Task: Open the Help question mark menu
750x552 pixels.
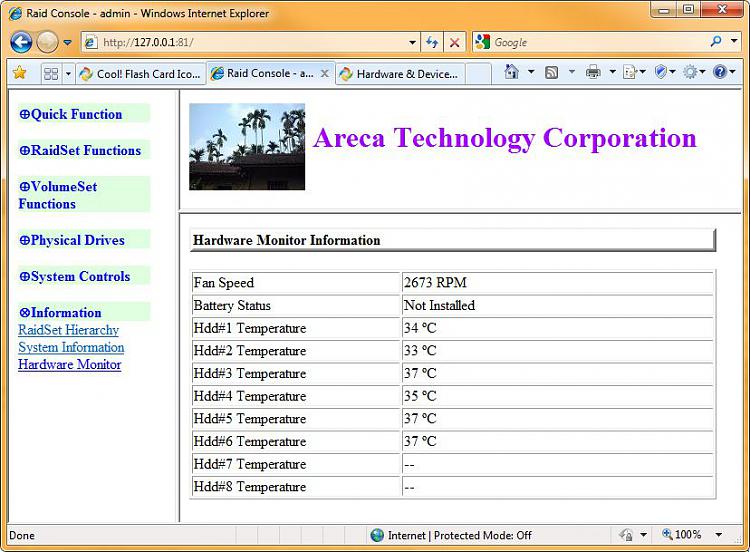Action: click(724, 72)
